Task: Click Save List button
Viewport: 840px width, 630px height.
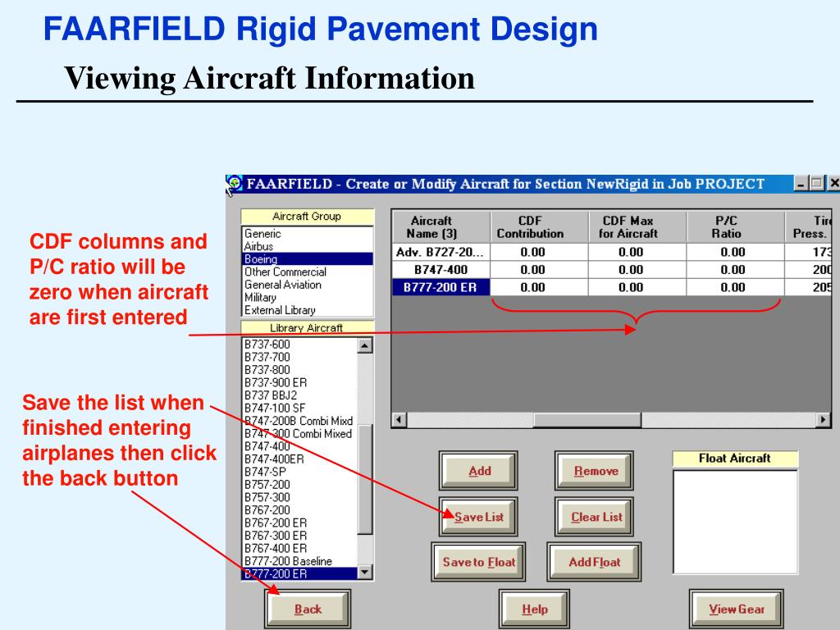Action: click(478, 517)
